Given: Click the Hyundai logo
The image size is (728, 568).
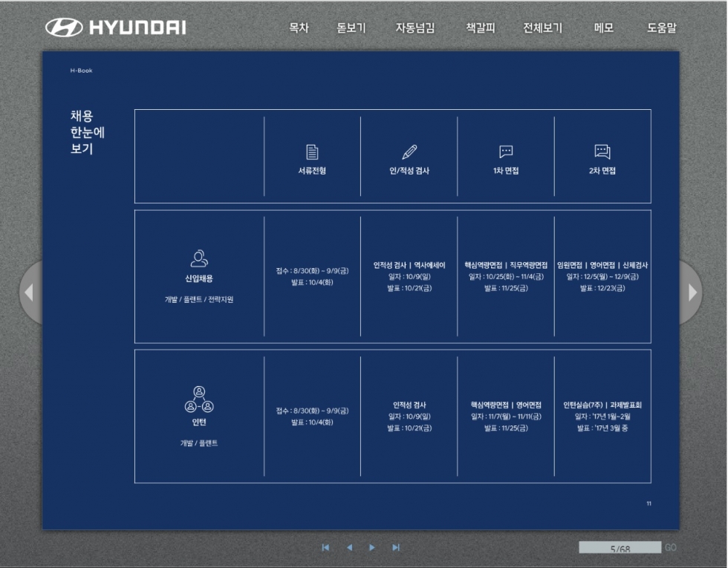Looking at the screenshot, I should point(116,27).
